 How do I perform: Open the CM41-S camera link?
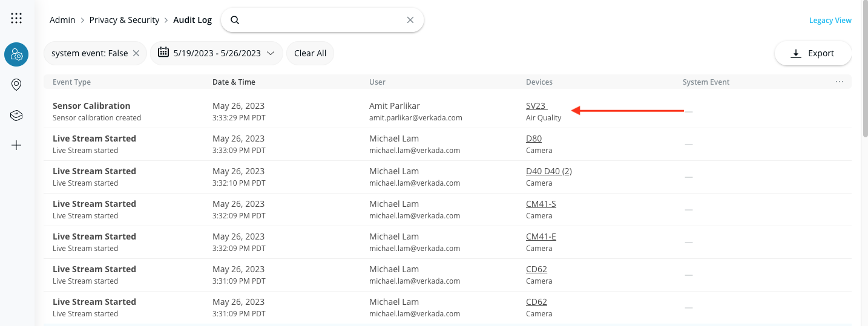click(541, 204)
